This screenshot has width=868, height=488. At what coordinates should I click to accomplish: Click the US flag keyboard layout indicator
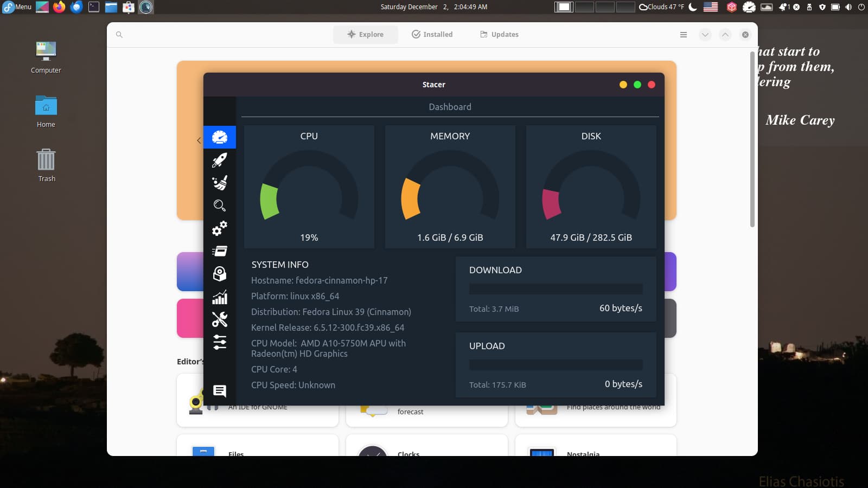click(x=711, y=7)
